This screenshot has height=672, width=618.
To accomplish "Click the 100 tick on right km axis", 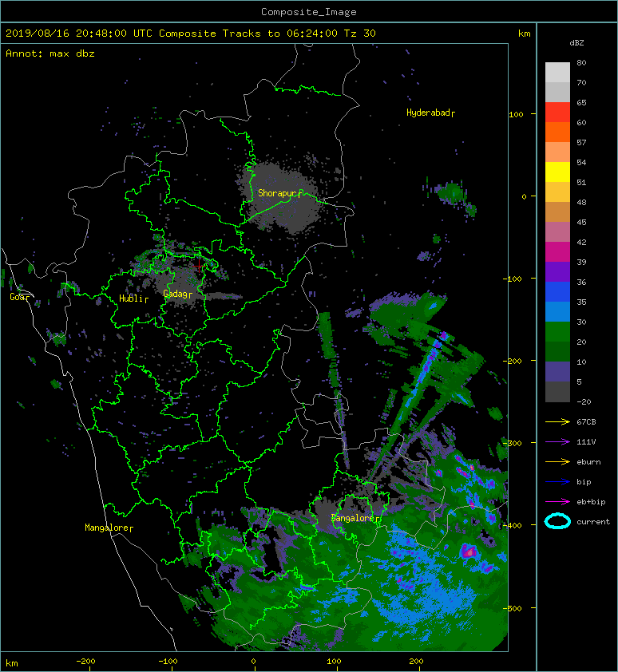I will click(x=517, y=114).
